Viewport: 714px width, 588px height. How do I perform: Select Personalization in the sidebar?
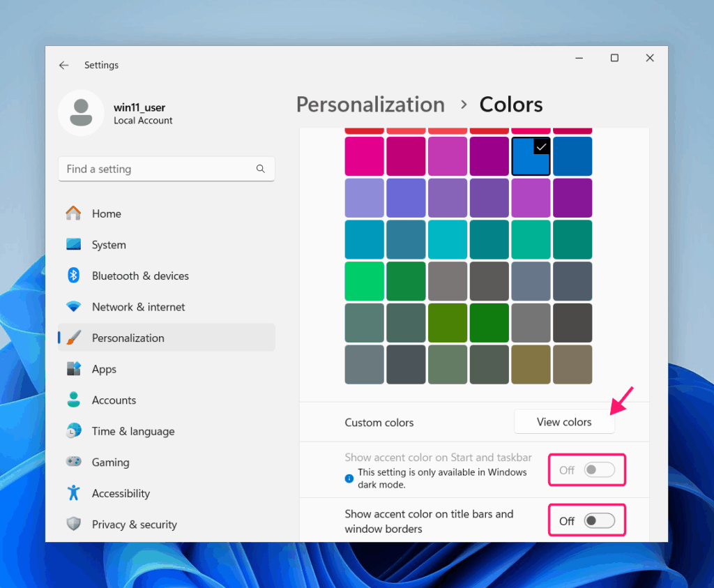pyautogui.click(x=167, y=338)
